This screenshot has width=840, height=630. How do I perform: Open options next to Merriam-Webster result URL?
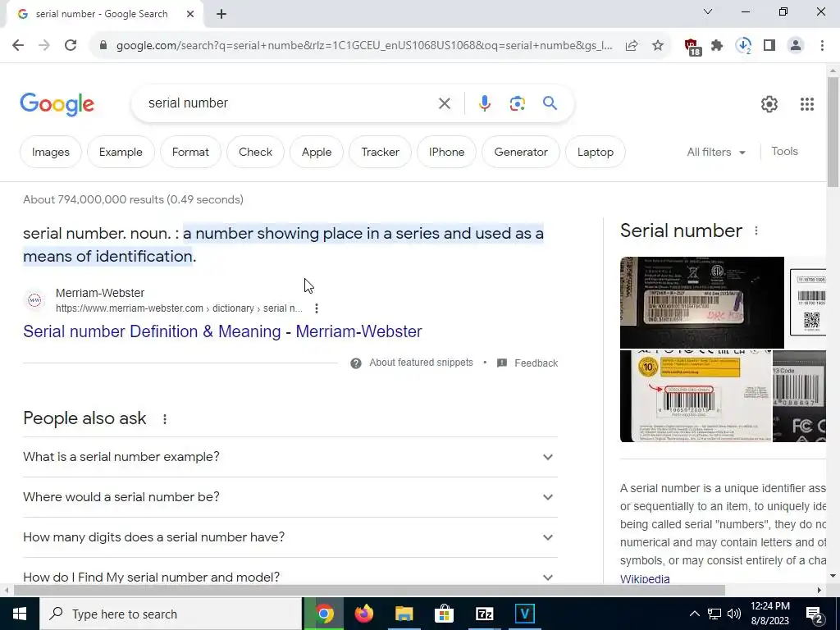point(317,308)
